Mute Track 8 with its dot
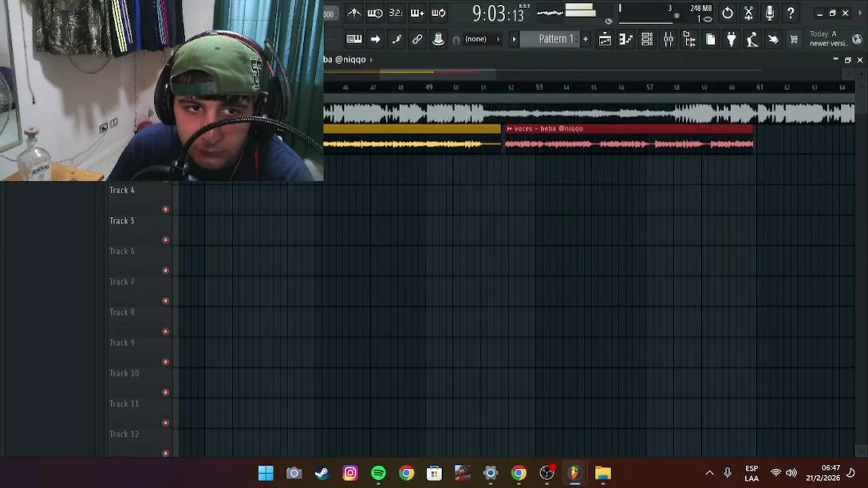Image resolution: width=868 pixels, height=488 pixels. pyautogui.click(x=165, y=331)
